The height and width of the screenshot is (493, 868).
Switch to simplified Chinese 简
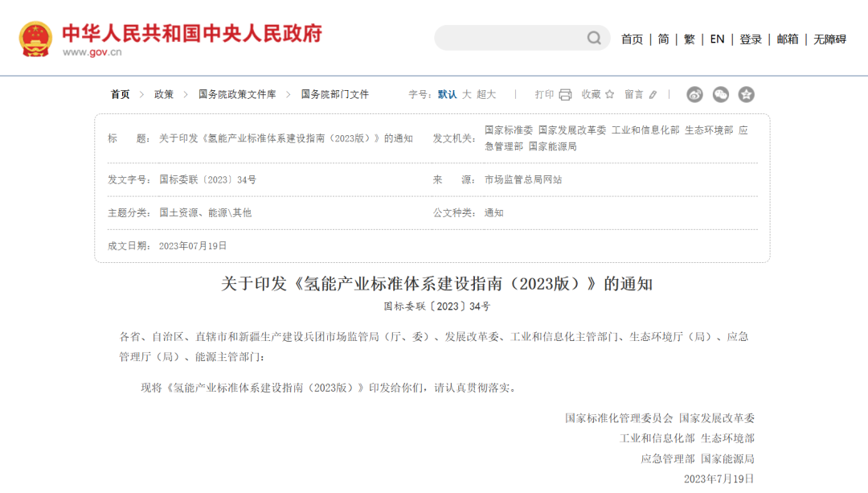[x=663, y=39]
